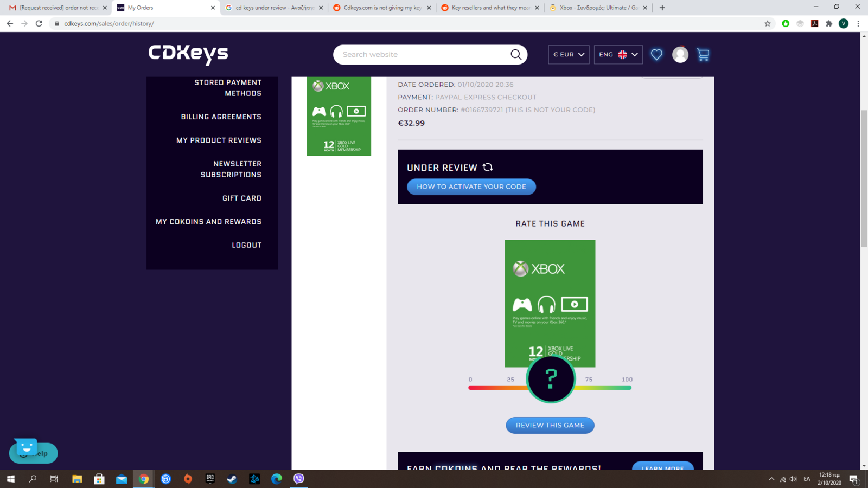Screen dimensions: 868x488
Task: Open Newsletter Subscriptions menu item
Action: click(x=231, y=169)
